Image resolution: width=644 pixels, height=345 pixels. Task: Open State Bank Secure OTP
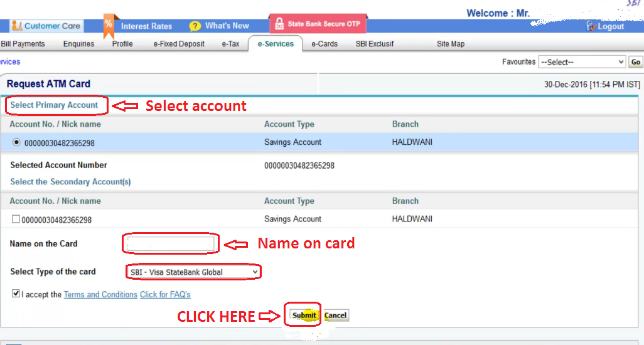click(324, 24)
